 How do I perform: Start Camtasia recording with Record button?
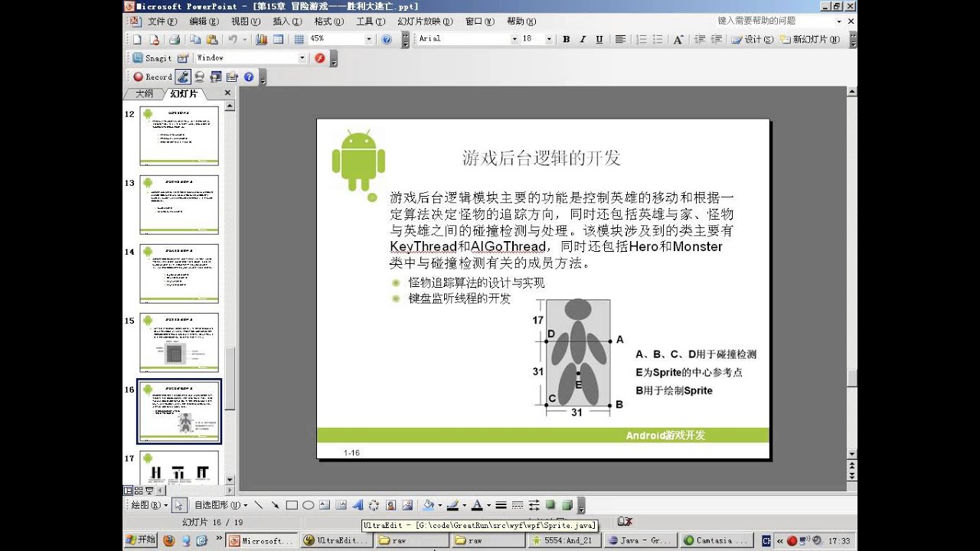pyautogui.click(x=152, y=77)
